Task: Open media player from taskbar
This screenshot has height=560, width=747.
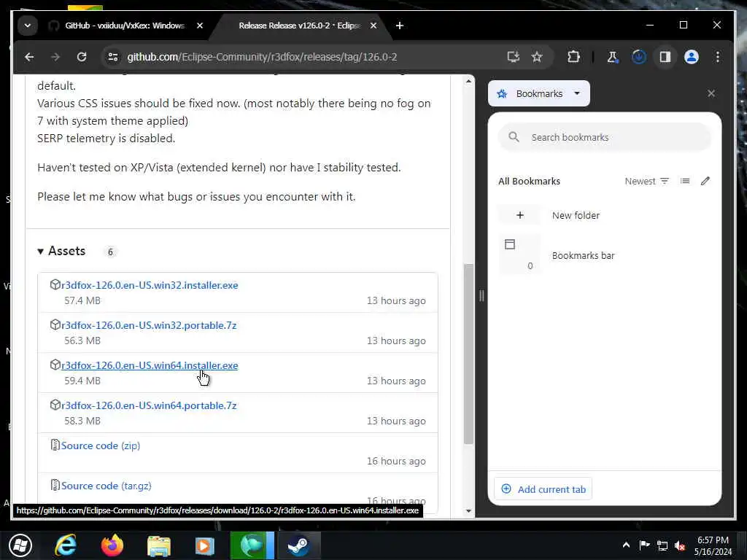Action: (205, 545)
